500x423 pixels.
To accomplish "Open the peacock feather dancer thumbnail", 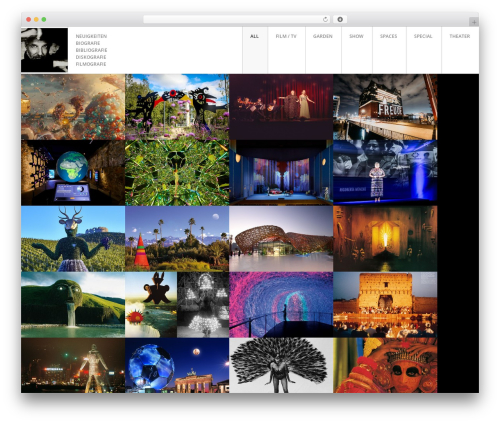I will pos(281,365).
